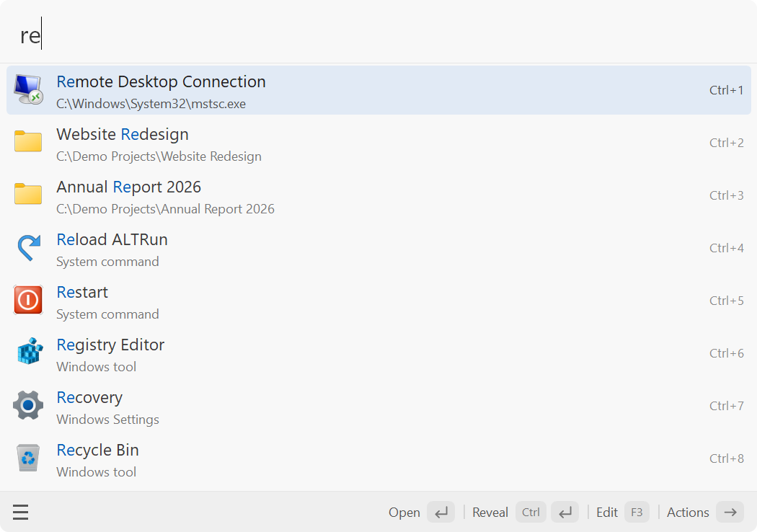Click the Enter key icon after Ctrl
Screen dimensions: 757x532
[565, 513]
